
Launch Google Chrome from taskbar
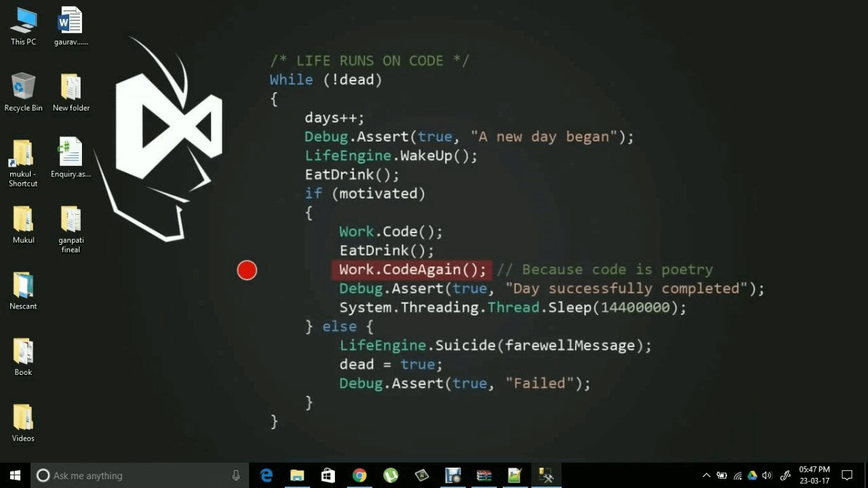(359, 475)
